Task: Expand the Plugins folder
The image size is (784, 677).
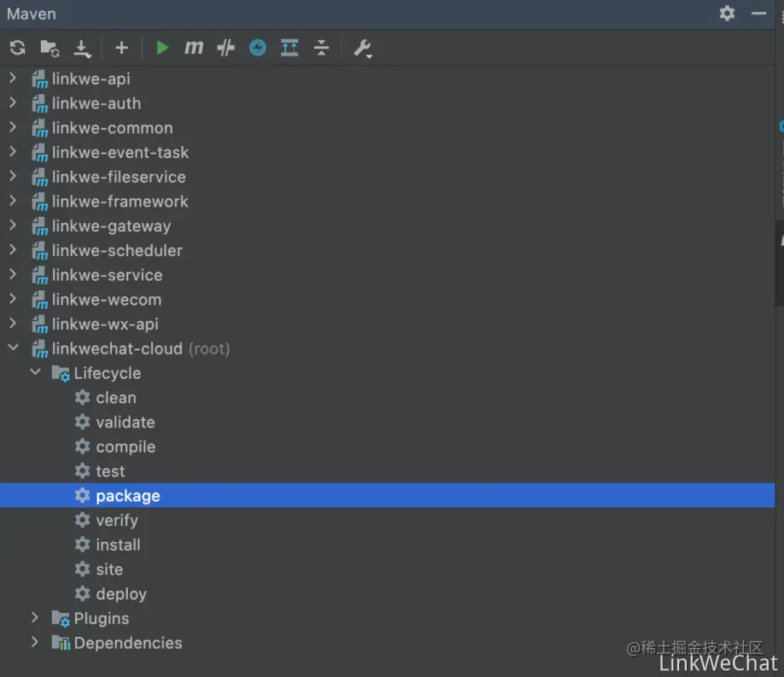Action: point(35,617)
